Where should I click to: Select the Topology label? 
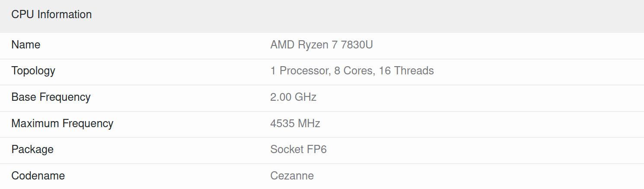tap(33, 71)
